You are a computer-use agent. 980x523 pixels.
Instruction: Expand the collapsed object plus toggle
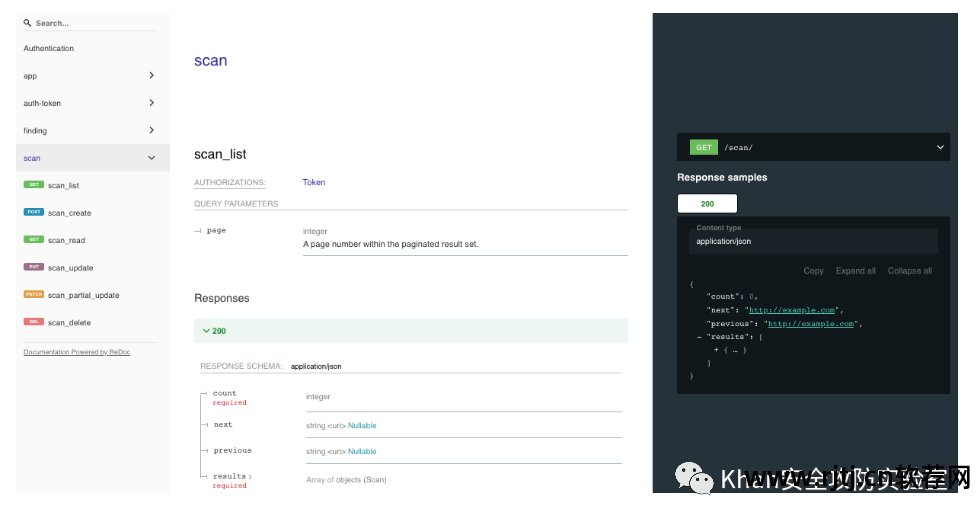click(716, 350)
